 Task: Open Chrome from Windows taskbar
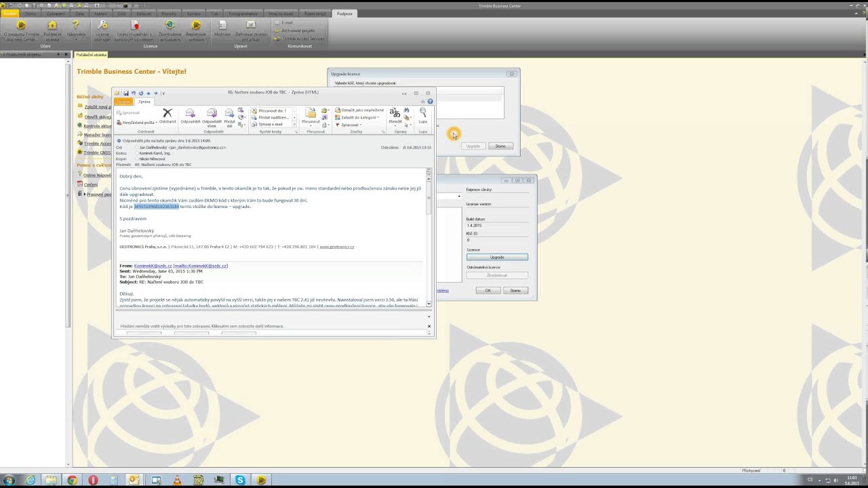[72, 480]
